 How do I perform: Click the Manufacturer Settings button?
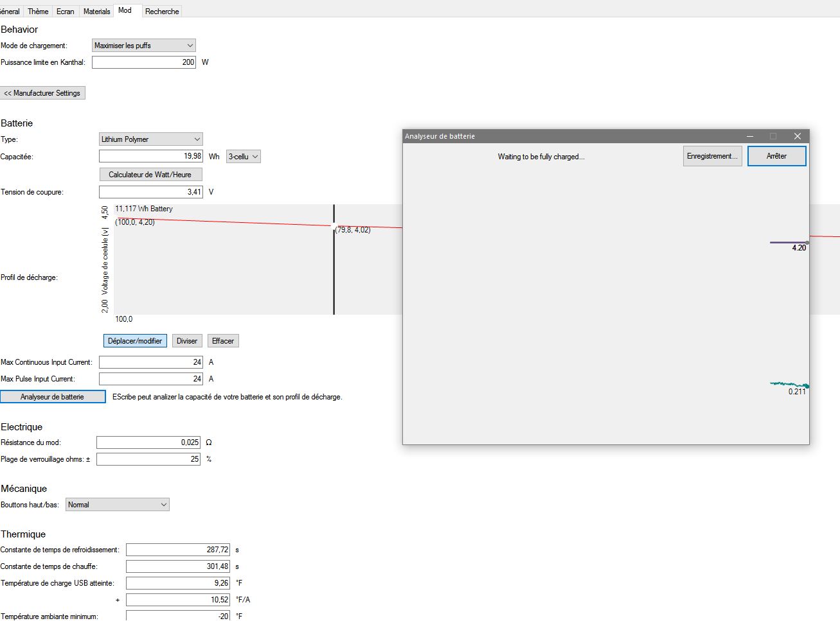[42, 93]
